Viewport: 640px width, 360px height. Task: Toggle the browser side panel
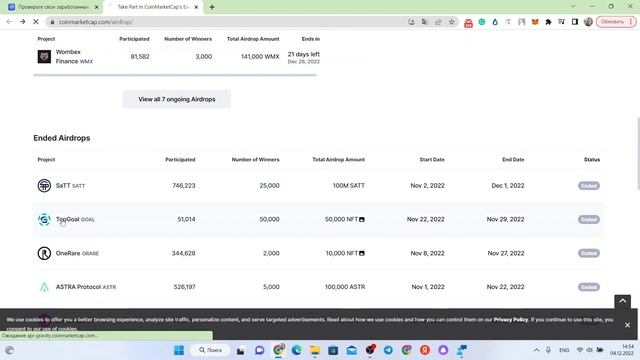[575, 22]
